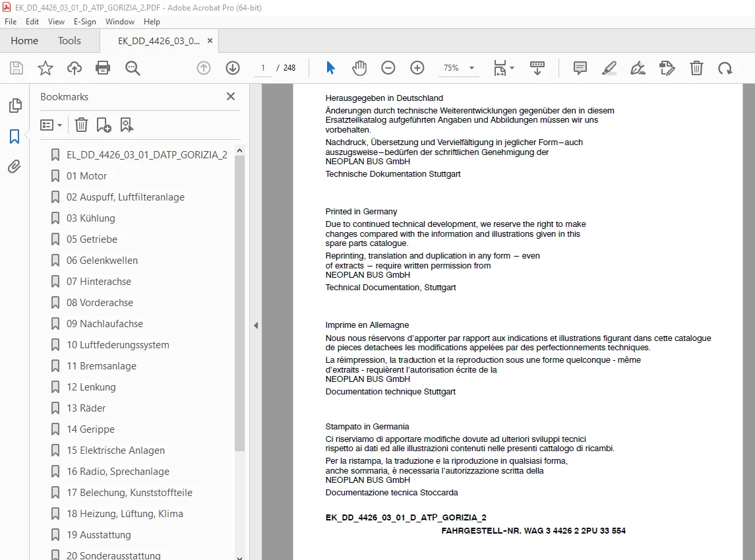Select 08 Vorderachse bookmark
This screenshot has height=560, width=755.
[100, 303]
